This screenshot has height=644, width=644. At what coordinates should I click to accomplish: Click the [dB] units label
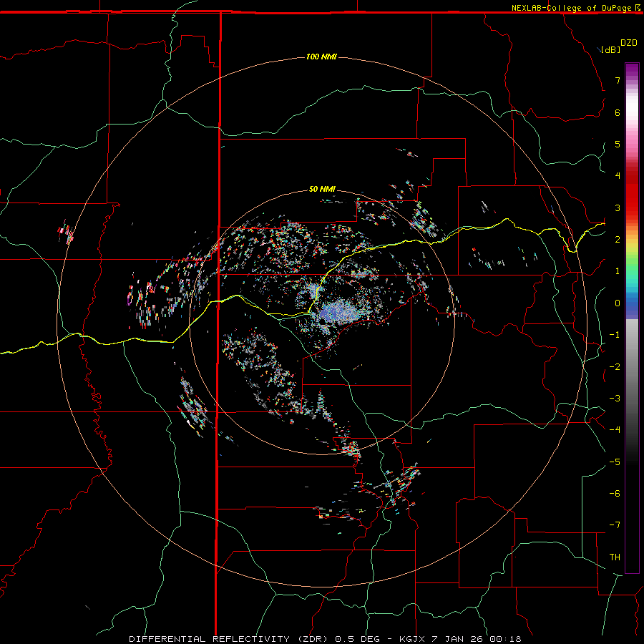[x=610, y=49]
